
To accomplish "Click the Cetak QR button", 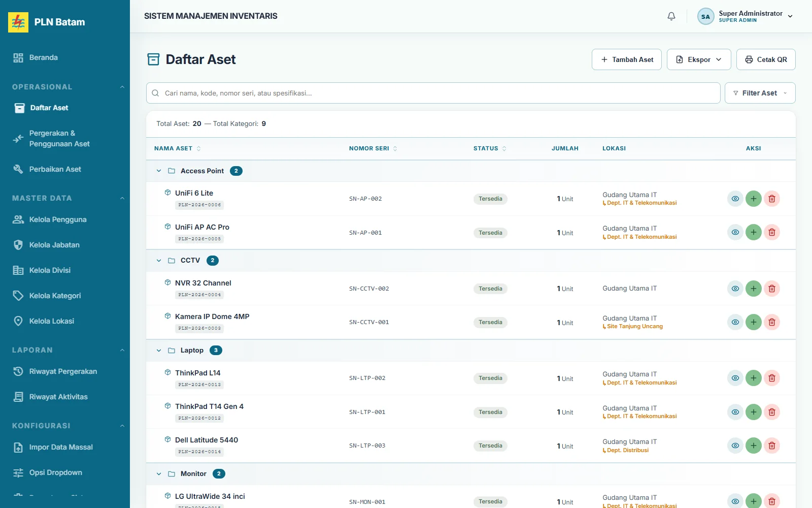I will pos(766,59).
